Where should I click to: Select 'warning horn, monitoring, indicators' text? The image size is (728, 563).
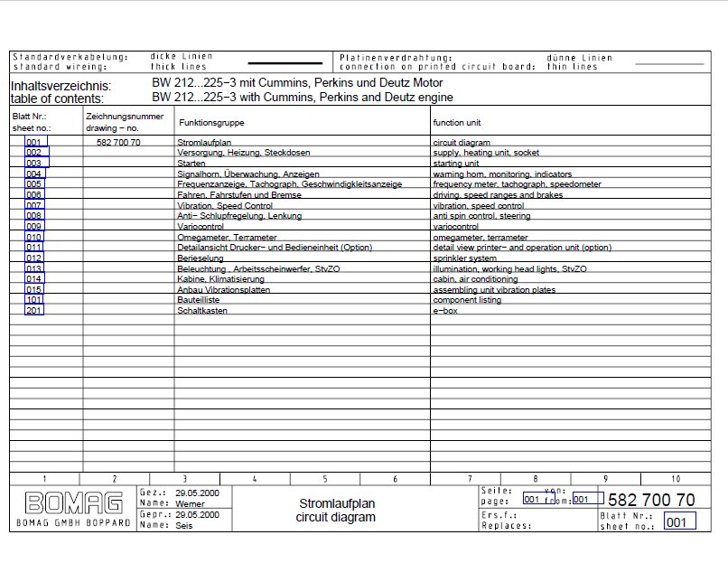click(502, 174)
